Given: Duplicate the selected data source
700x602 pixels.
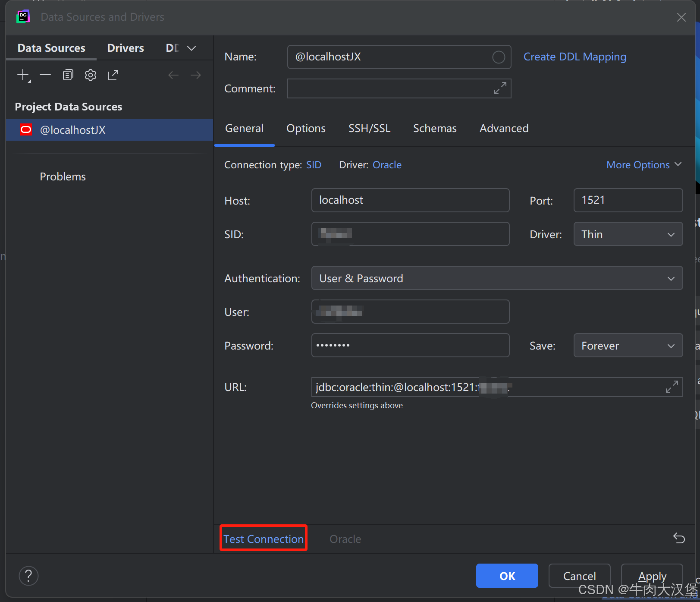Looking at the screenshot, I should 68,75.
